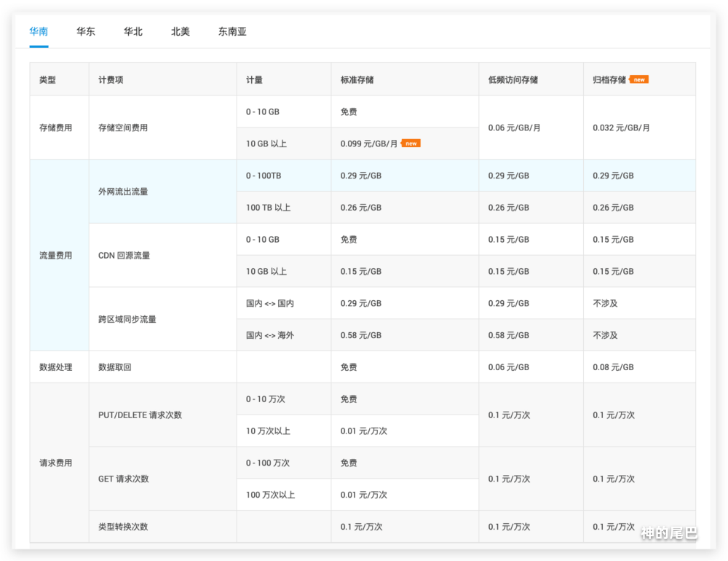Image resolution: width=728 pixels, height=561 pixels.
Task: Open the 华东 region tab
Action: pos(86,32)
